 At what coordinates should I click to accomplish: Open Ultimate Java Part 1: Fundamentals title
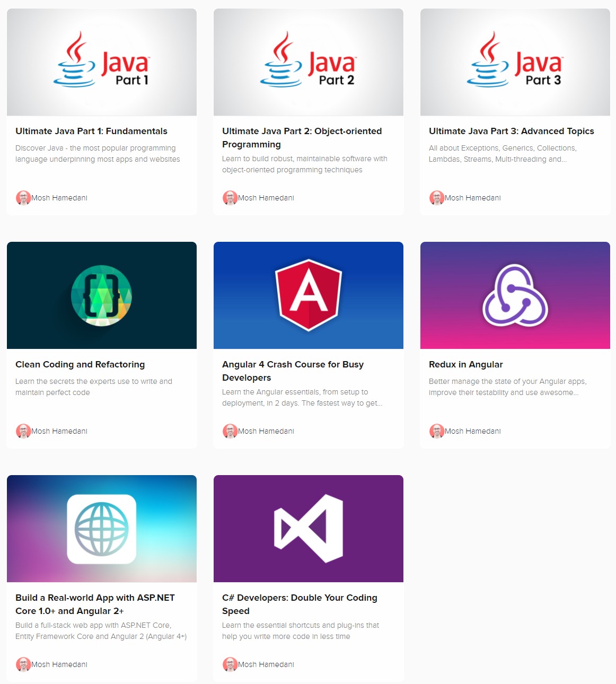[x=91, y=131]
